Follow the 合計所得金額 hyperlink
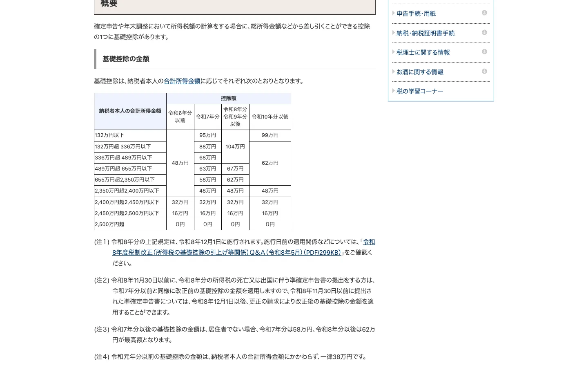 tap(182, 81)
